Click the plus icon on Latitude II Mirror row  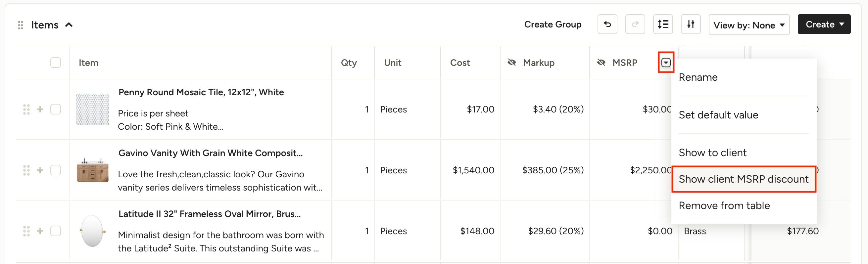point(40,231)
